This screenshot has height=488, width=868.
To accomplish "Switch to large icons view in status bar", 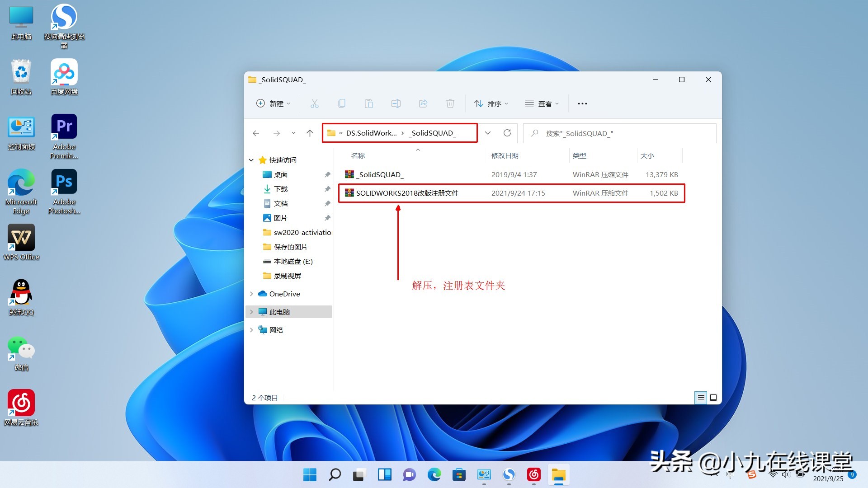I will pyautogui.click(x=713, y=398).
